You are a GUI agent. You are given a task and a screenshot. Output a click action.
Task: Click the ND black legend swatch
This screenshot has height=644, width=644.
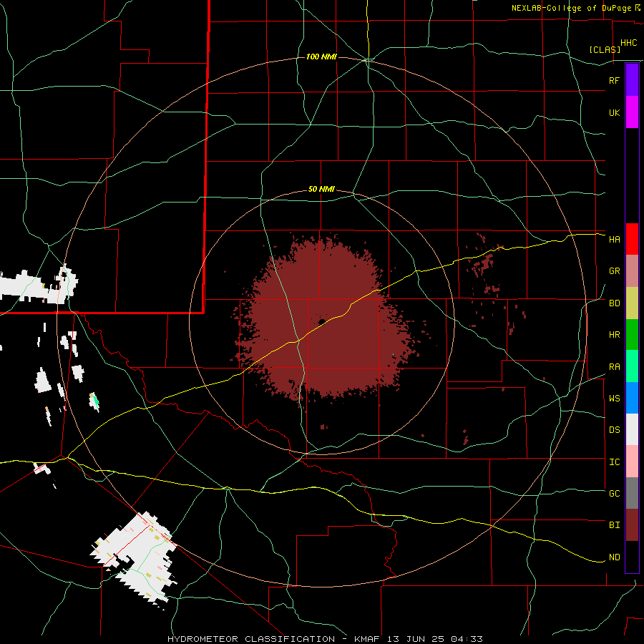pos(632,557)
